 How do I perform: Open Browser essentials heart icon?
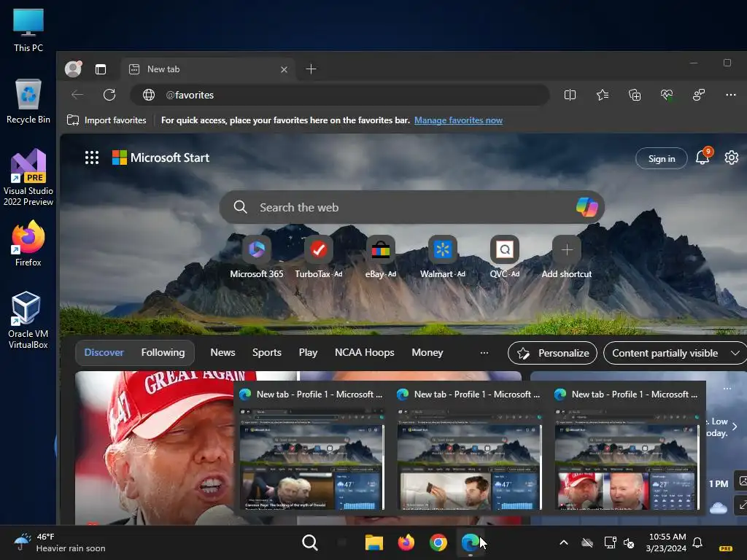(x=667, y=96)
